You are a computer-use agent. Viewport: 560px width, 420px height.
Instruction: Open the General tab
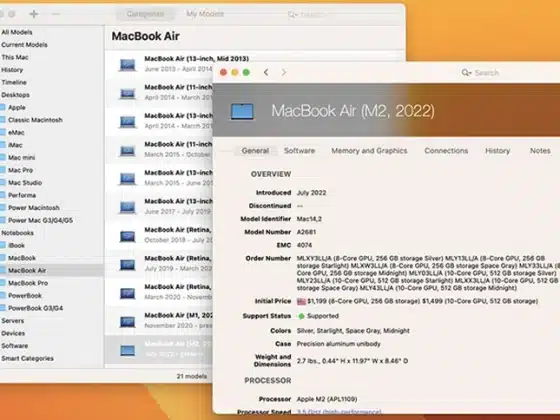[255, 151]
